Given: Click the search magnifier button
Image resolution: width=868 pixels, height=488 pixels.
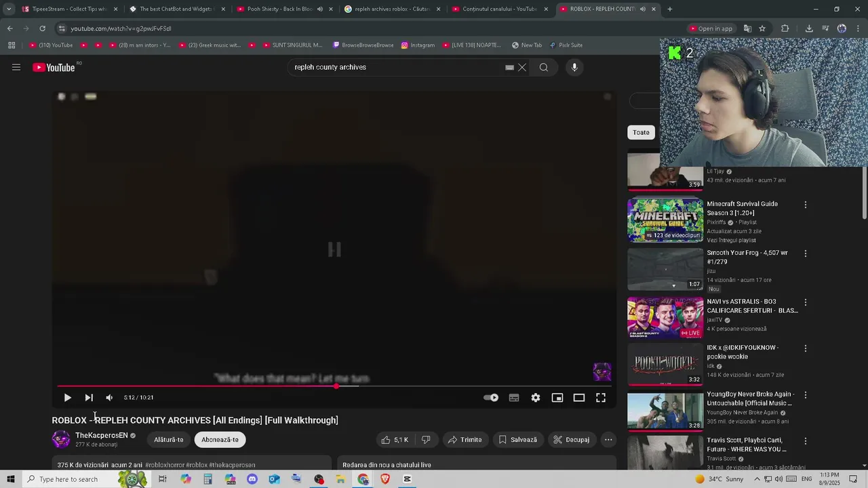Looking at the screenshot, I should (544, 67).
